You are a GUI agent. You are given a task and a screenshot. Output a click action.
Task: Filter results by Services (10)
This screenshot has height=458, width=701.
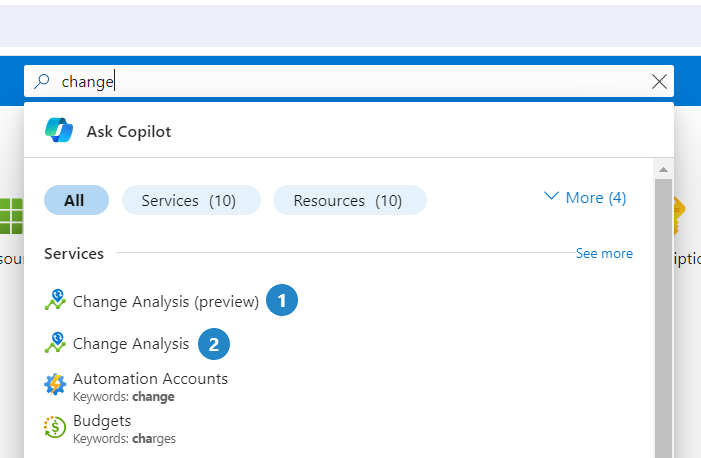click(191, 200)
